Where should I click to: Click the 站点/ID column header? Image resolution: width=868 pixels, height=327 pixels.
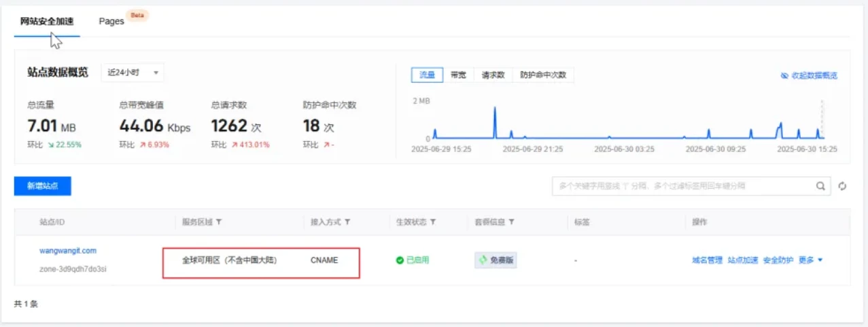[x=52, y=222]
